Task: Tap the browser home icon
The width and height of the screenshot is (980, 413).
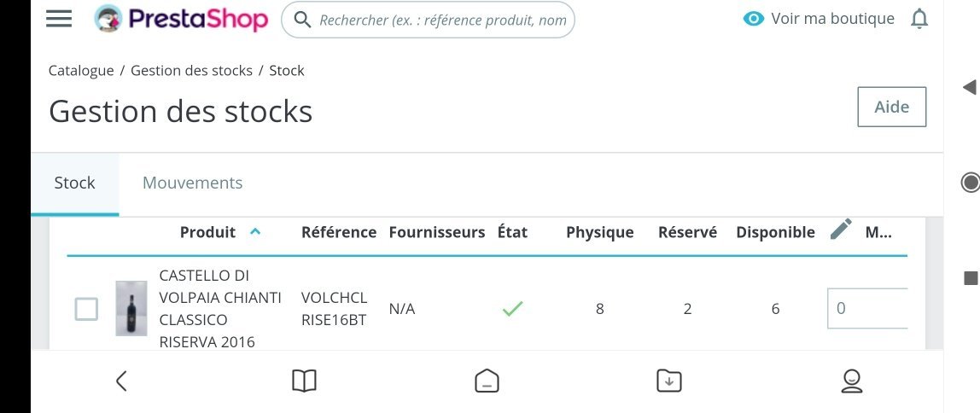Action: tap(487, 381)
